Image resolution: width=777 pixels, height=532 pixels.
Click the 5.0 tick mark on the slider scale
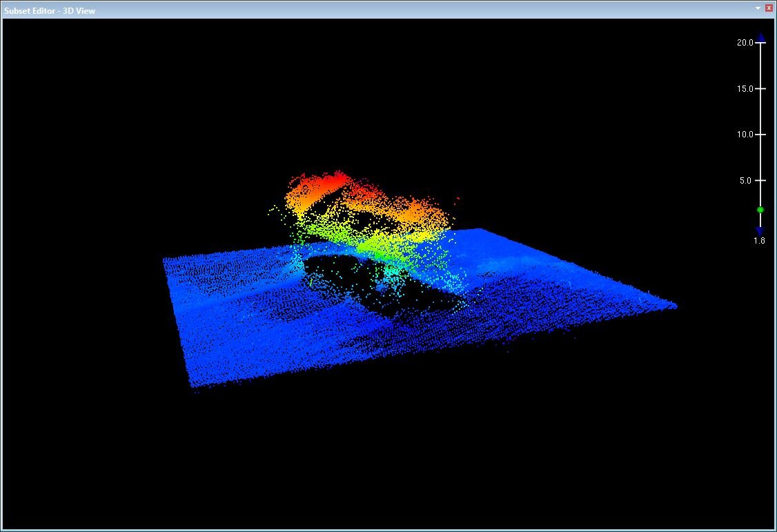click(759, 180)
